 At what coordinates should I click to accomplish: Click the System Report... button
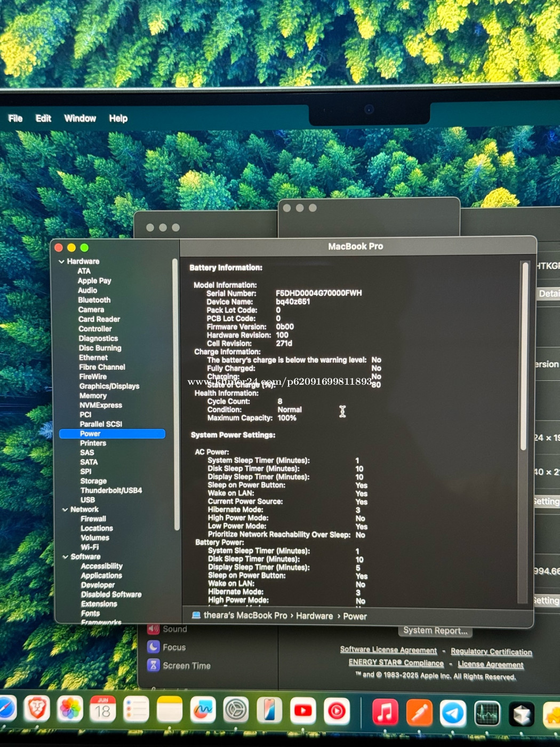point(435,630)
